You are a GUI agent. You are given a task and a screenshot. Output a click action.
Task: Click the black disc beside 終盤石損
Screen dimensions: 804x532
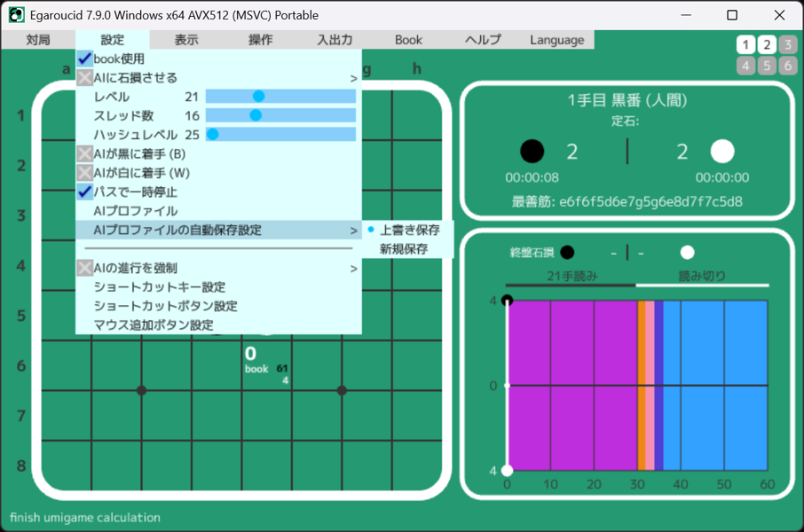[x=567, y=252]
